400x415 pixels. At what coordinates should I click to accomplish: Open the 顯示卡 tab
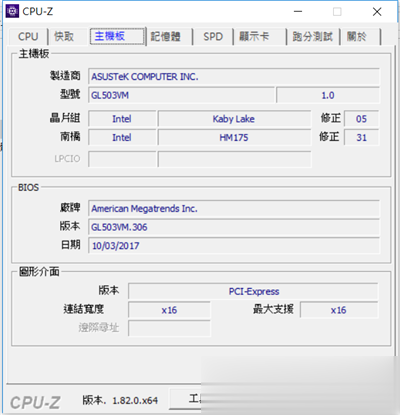[254, 36]
